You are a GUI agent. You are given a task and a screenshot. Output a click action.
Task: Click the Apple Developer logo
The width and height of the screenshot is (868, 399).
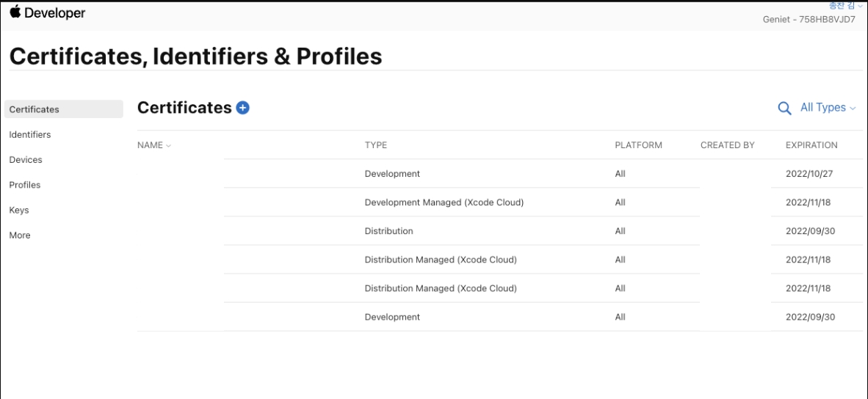47,14
